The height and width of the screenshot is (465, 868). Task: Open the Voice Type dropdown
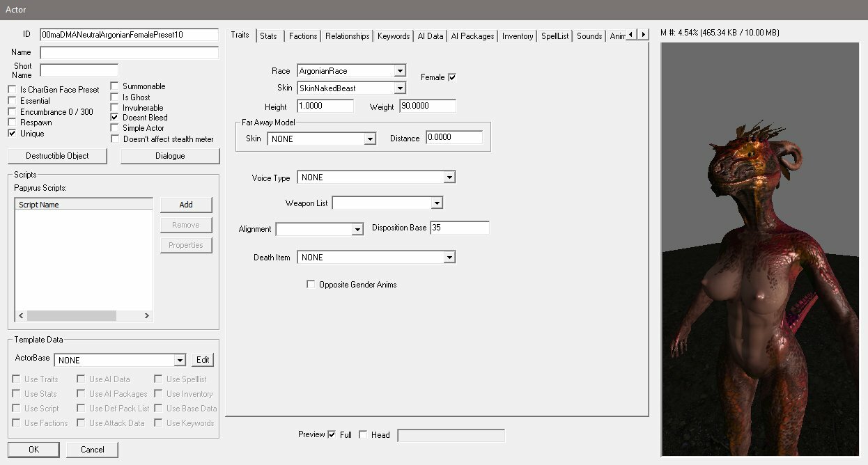(x=449, y=178)
